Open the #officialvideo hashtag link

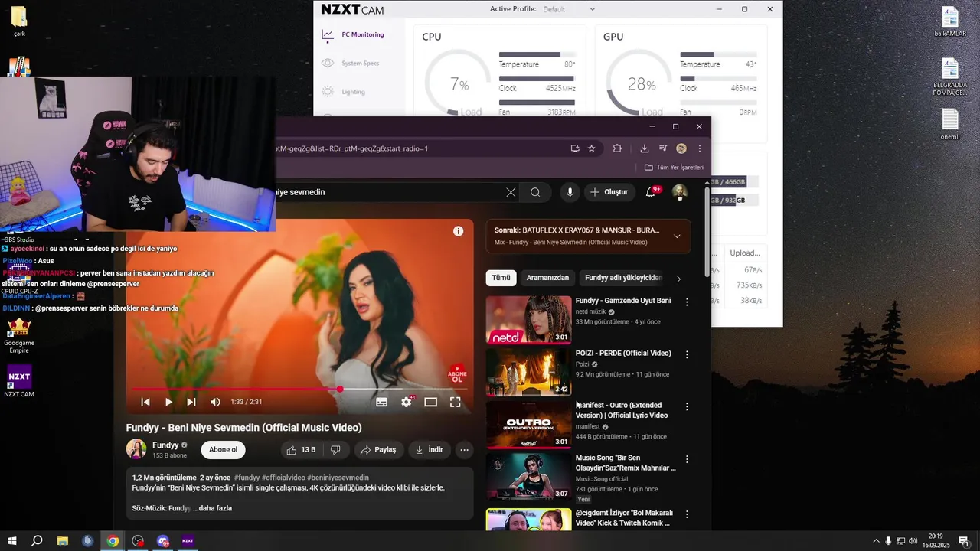click(284, 478)
